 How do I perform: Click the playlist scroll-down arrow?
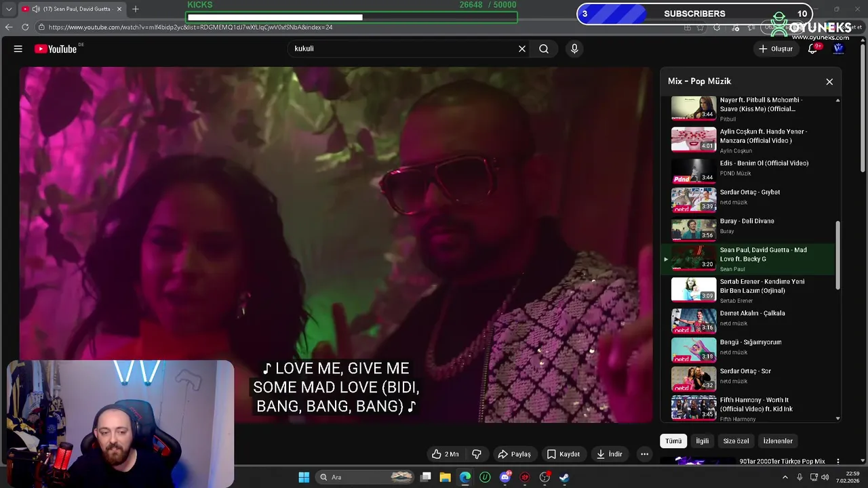click(x=837, y=419)
